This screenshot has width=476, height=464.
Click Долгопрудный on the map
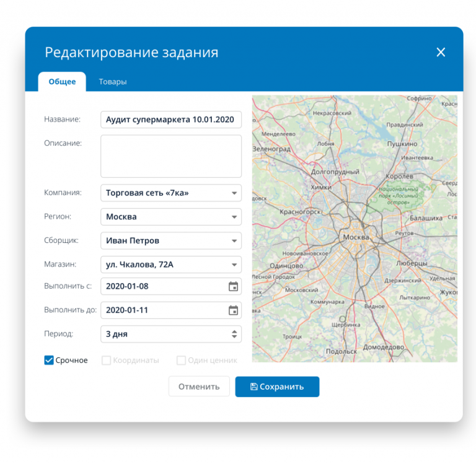click(x=335, y=172)
